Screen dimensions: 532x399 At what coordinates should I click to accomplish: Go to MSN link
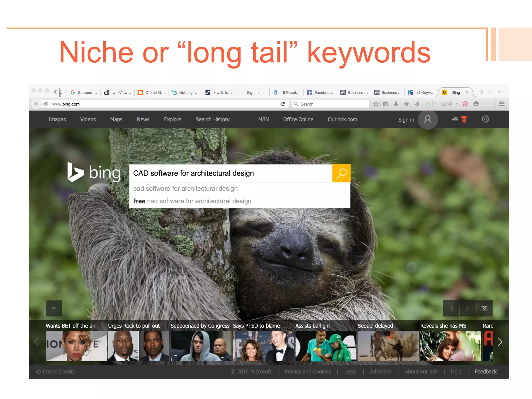tap(263, 119)
